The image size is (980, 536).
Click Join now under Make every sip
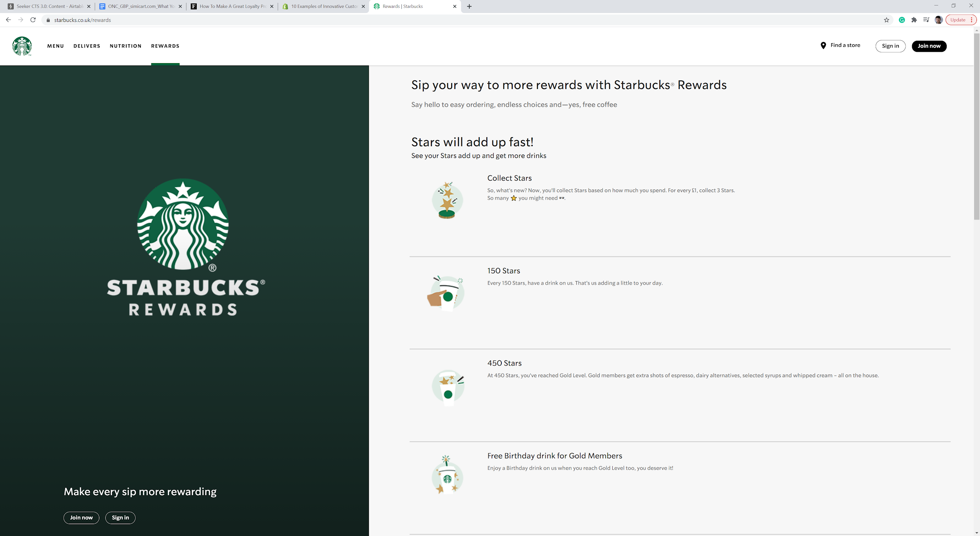coord(82,518)
